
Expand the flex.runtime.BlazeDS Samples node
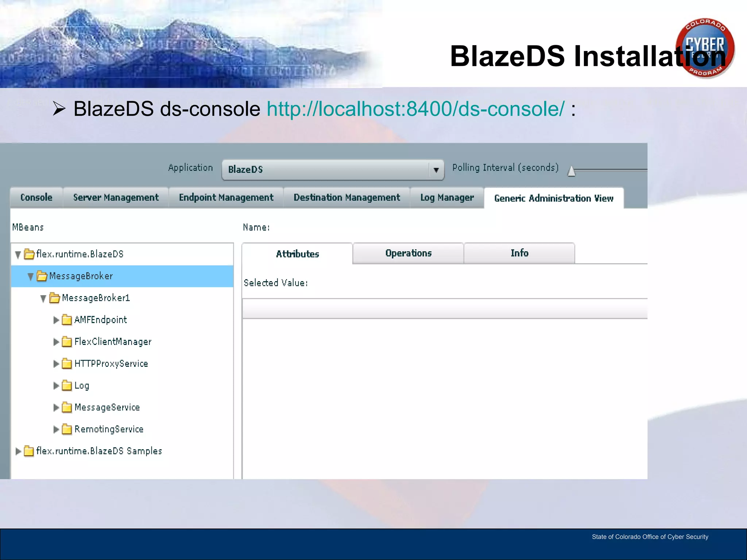[18, 451]
